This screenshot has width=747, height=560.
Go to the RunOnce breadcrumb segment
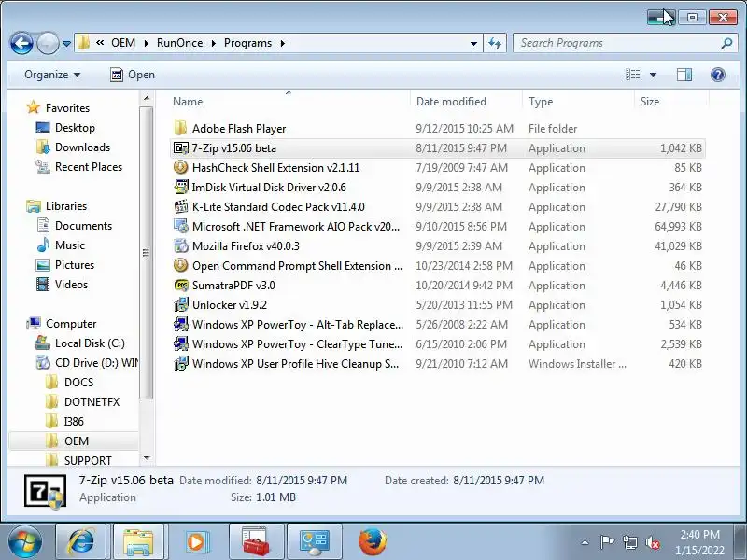[179, 43]
